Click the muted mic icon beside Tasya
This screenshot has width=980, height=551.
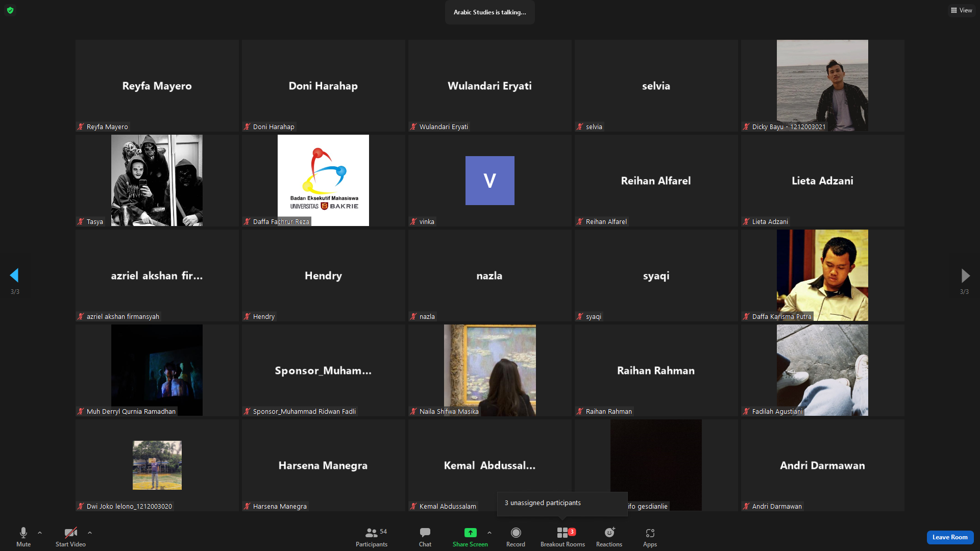(81, 221)
